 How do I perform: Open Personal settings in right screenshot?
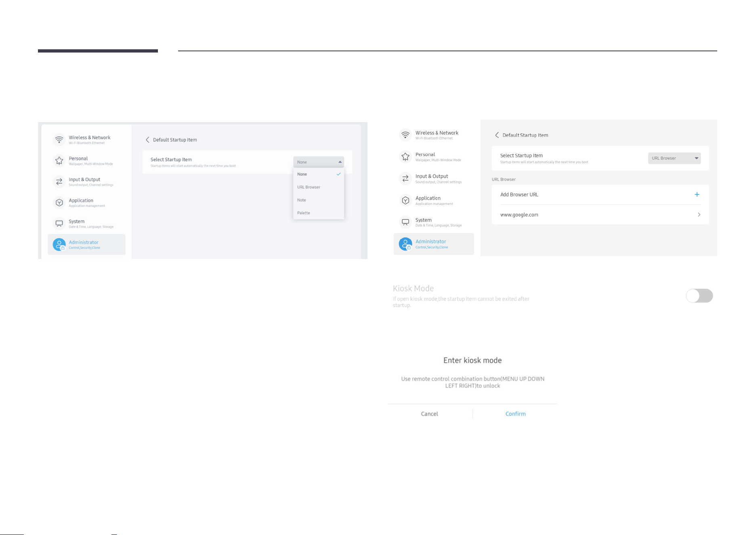[434, 156]
